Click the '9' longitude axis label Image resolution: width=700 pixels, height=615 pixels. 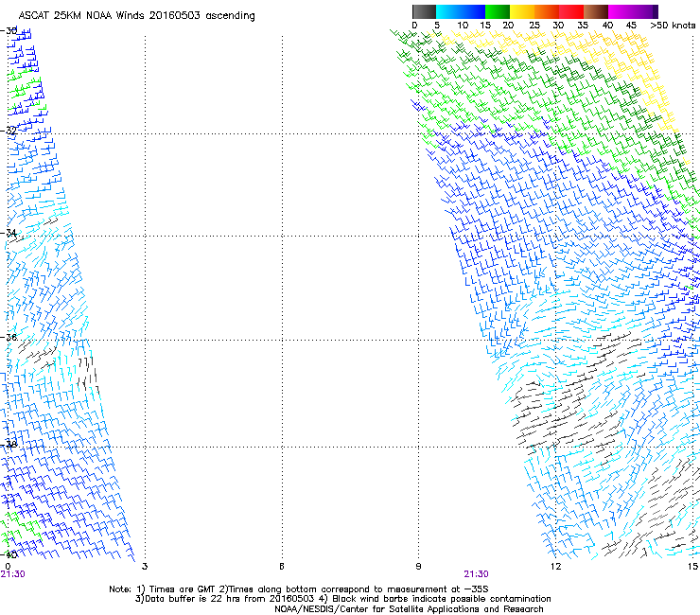418,567
